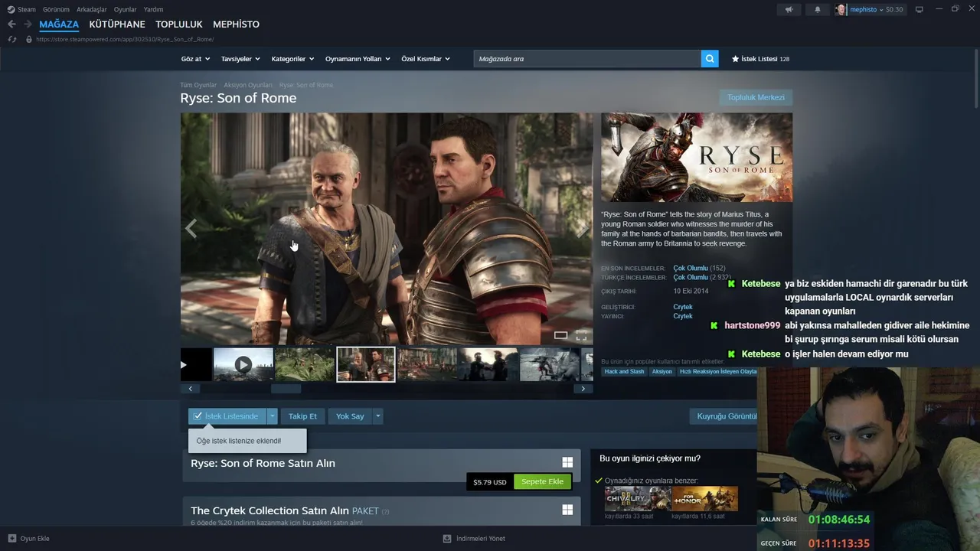The width and height of the screenshot is (980, 551).
Task: Open the Oyunlar menu
Action: [126, 9]
